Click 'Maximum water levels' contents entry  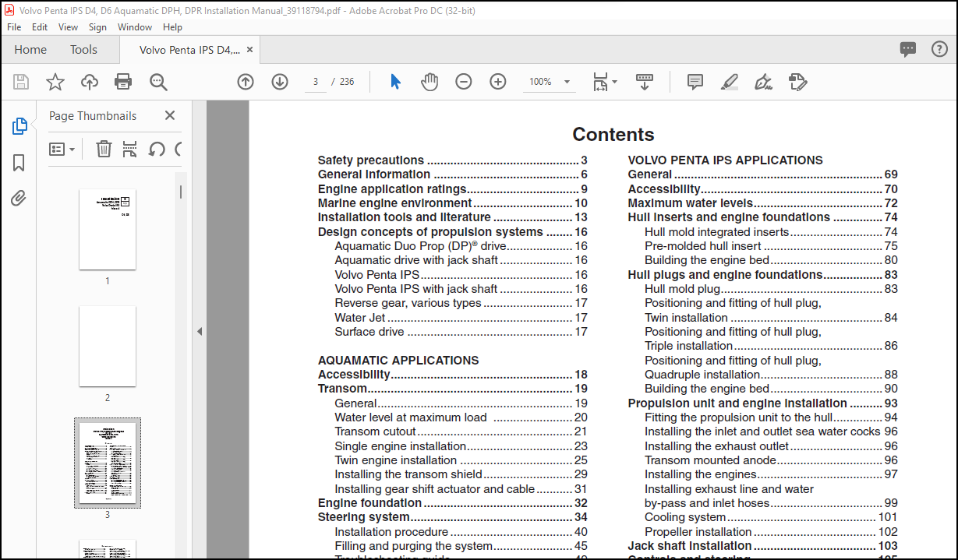[x=763, y=203]
